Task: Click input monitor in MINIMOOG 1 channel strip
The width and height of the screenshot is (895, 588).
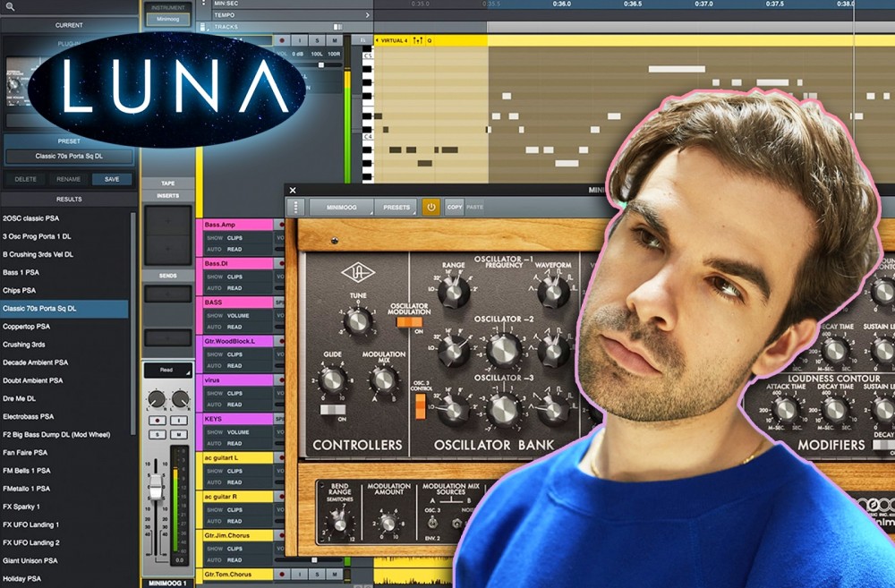Action: tap(179, 420)
